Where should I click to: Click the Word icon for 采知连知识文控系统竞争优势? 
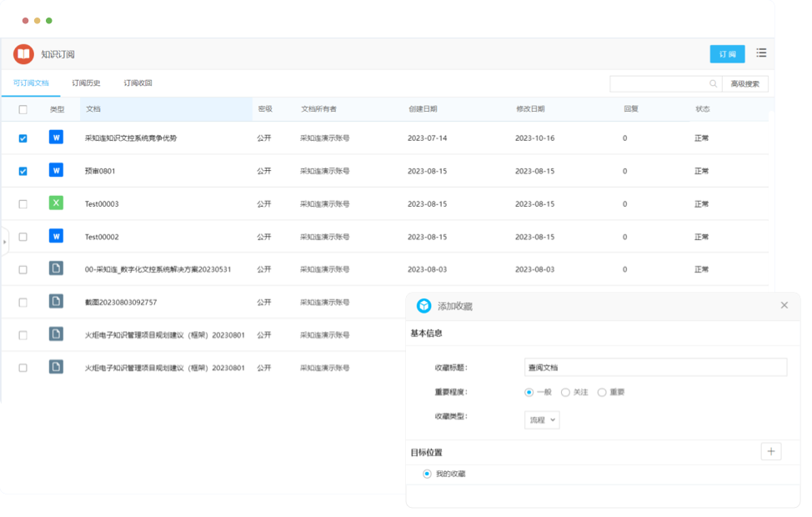[56, 138]
